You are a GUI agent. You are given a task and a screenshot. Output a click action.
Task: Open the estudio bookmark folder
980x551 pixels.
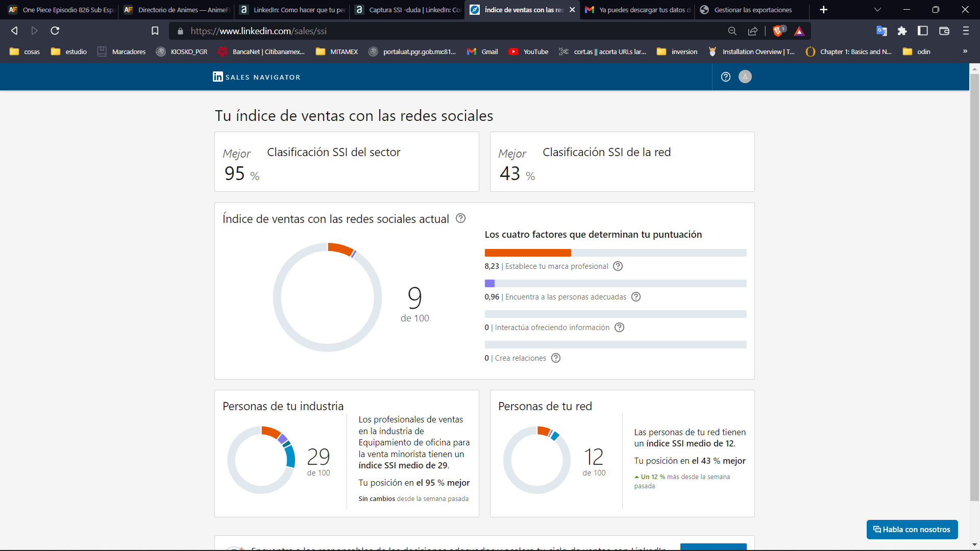click(x=69, y=52)
